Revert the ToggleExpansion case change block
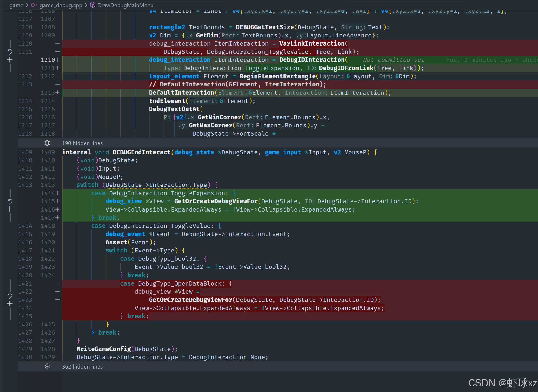The height and width of the screenshot is (392, 538). [10, 201]
